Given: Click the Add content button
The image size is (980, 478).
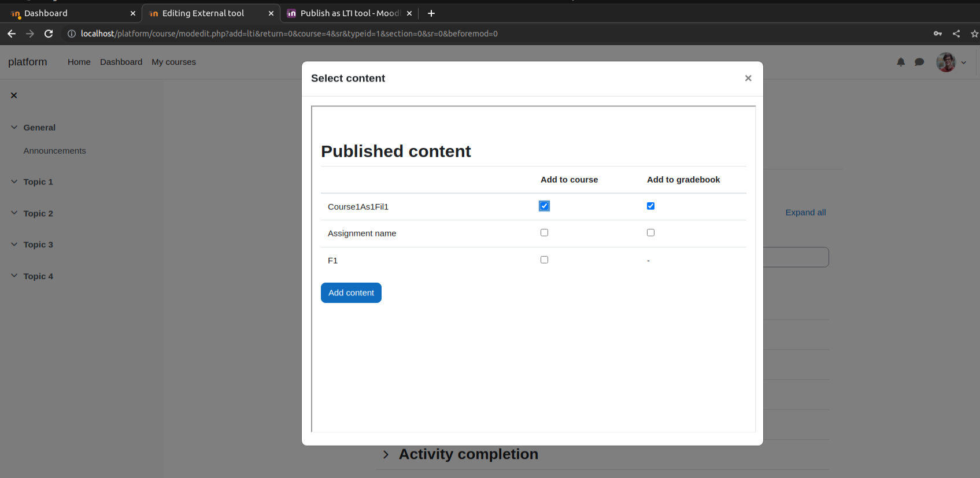Looking at the screenshot, I should [x=351, y=292].
